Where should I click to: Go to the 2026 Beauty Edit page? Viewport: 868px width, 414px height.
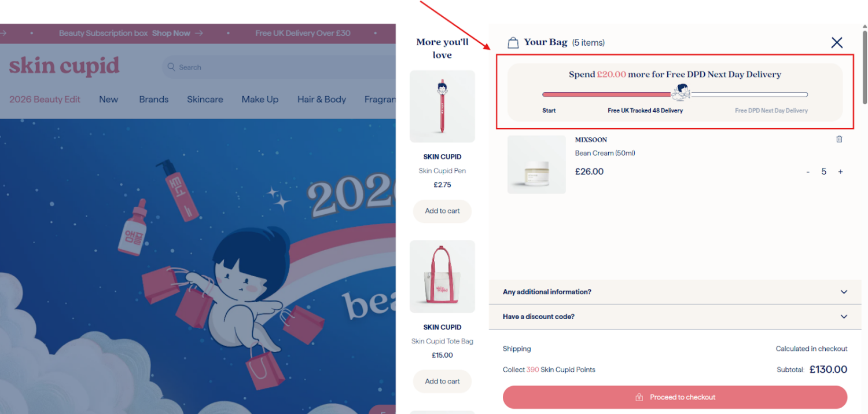pos(45,100)
